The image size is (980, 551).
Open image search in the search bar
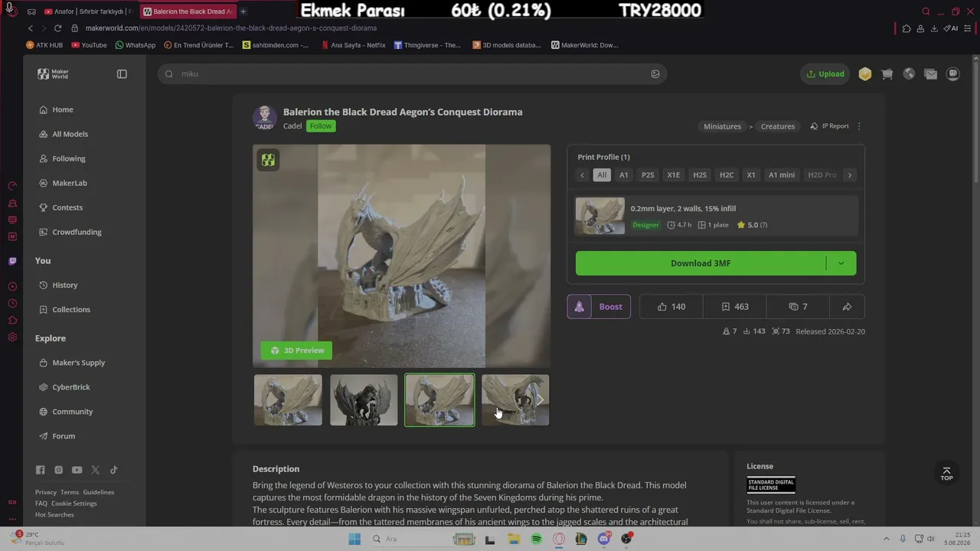(655, 74)
